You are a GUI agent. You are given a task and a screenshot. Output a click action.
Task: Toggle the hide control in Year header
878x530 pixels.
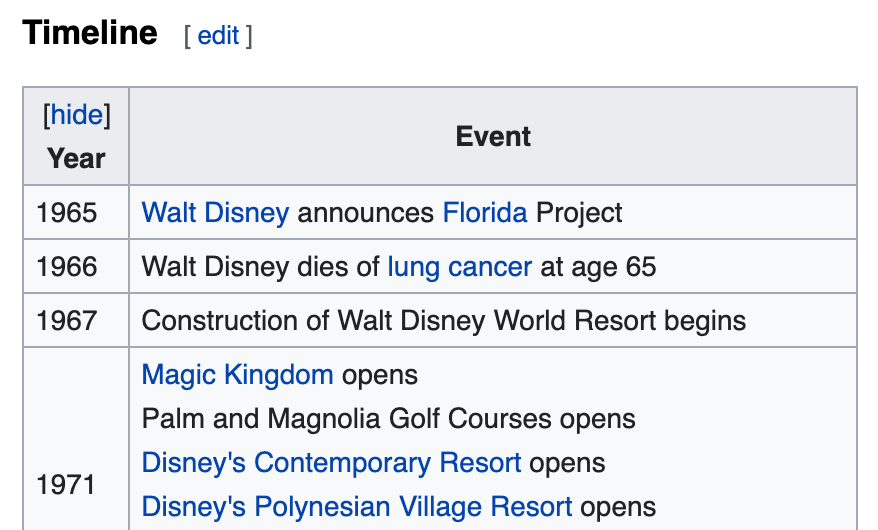pos(76,115)
